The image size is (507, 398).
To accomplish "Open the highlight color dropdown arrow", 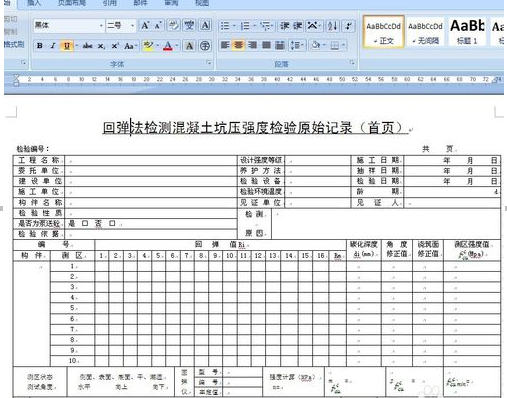I will click(x=157, y=45).
